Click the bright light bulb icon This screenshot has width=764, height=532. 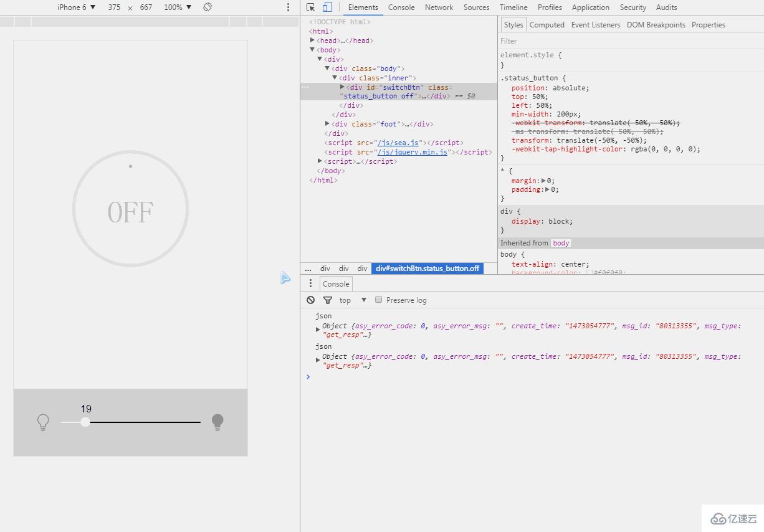point(217,422)
